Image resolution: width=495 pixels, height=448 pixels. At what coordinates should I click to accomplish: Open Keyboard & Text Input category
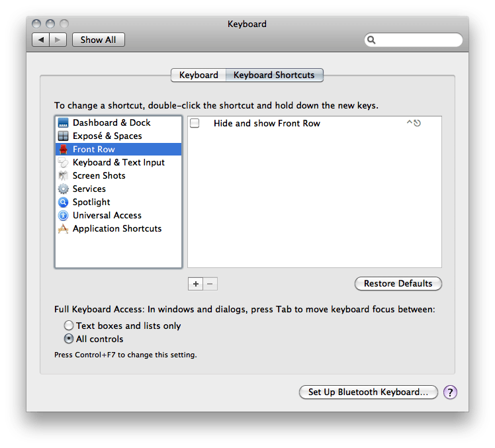pyautogui.click(x=118, y=163)
